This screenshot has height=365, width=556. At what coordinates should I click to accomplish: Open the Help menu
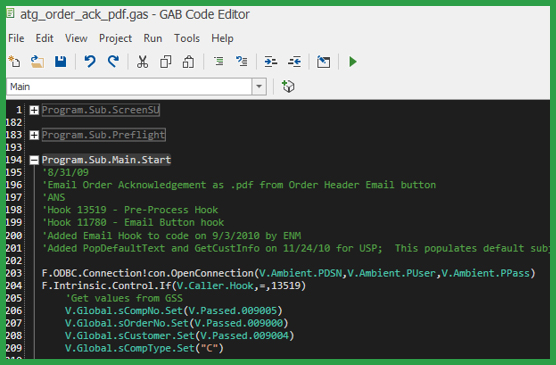coord(222,38)
